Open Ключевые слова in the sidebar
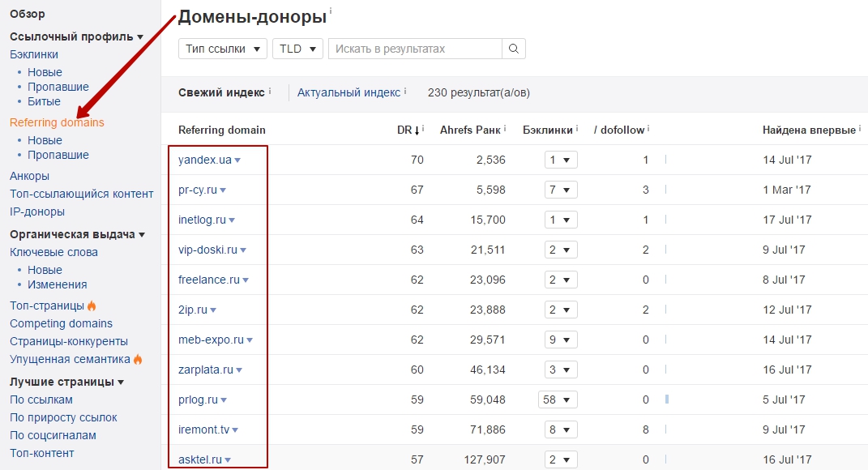 53,252
